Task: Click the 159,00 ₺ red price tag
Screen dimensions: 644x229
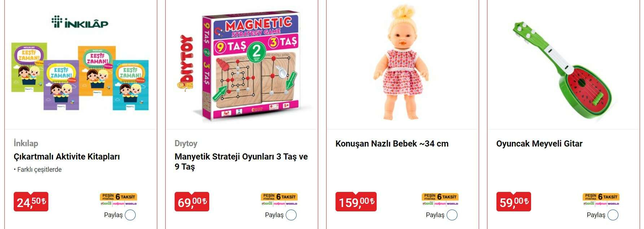Action: pos(356,202)
